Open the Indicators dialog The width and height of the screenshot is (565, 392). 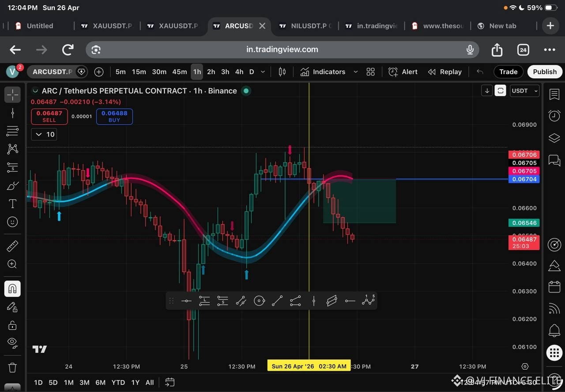[x=323, y=72]
